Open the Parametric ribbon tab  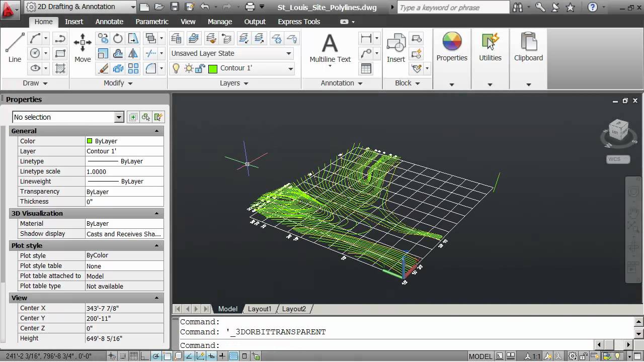coord(152,22)
